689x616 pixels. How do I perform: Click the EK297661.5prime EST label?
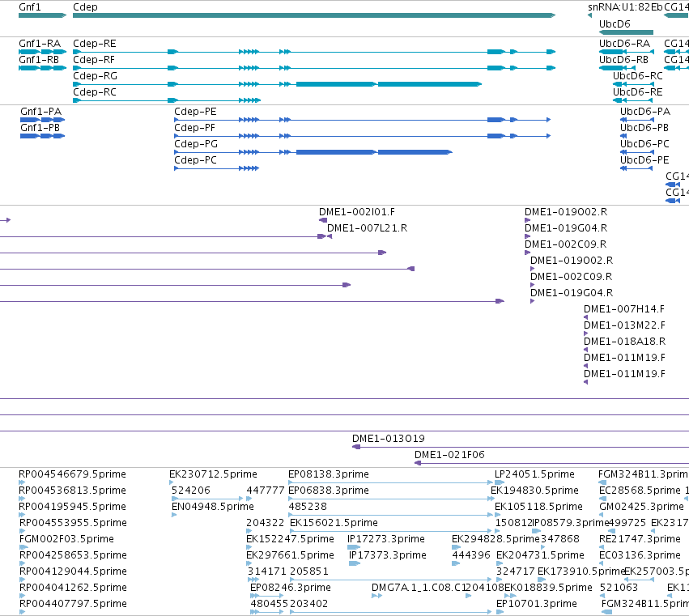(x=290, y=556)
